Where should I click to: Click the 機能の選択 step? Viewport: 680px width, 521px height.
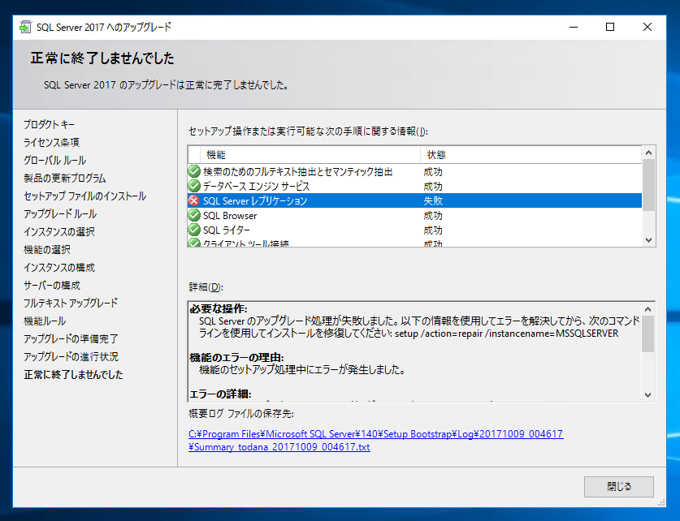[47, 249]
